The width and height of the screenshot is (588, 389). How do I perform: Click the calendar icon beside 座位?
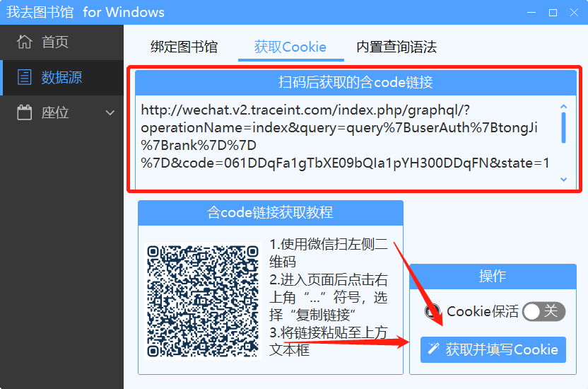point(24,112)
